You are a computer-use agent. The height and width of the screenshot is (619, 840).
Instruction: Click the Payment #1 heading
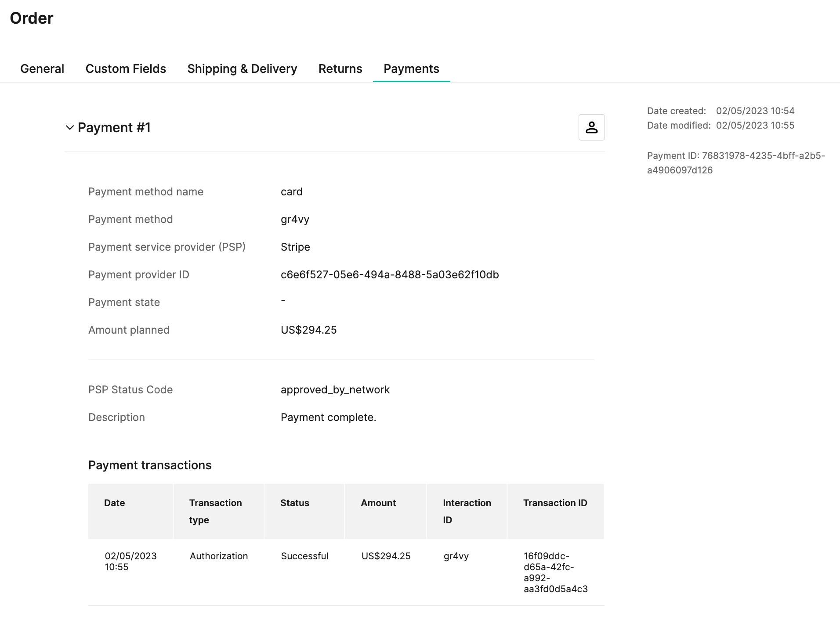pyautogui.click(x=114, y=128)
